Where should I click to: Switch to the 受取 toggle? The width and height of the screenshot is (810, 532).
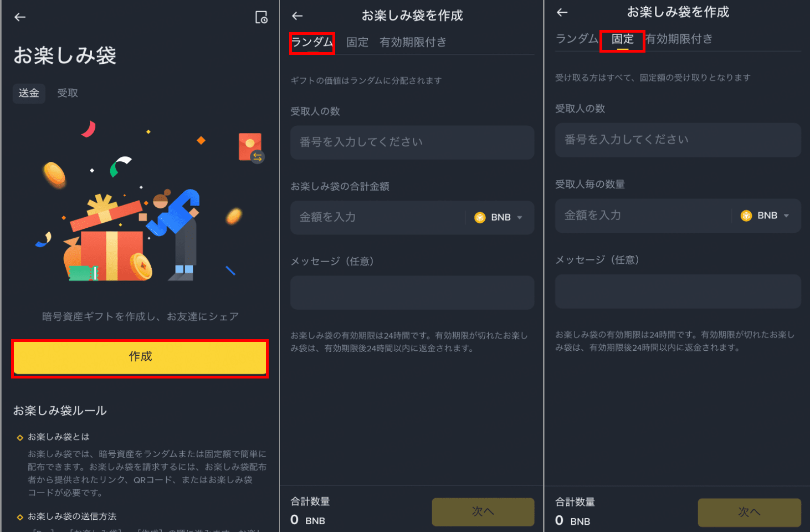[68, 93]
